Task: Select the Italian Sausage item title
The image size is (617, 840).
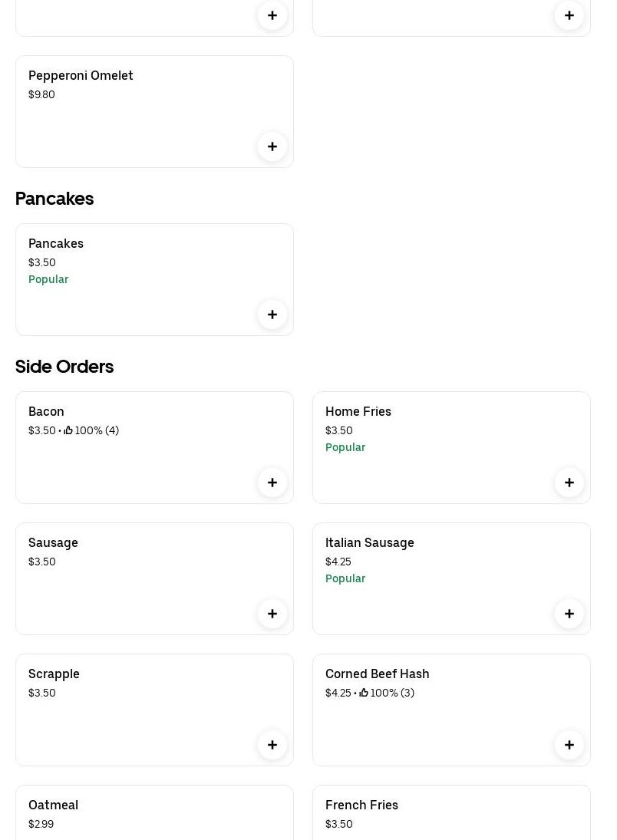Action: (370, 542)
